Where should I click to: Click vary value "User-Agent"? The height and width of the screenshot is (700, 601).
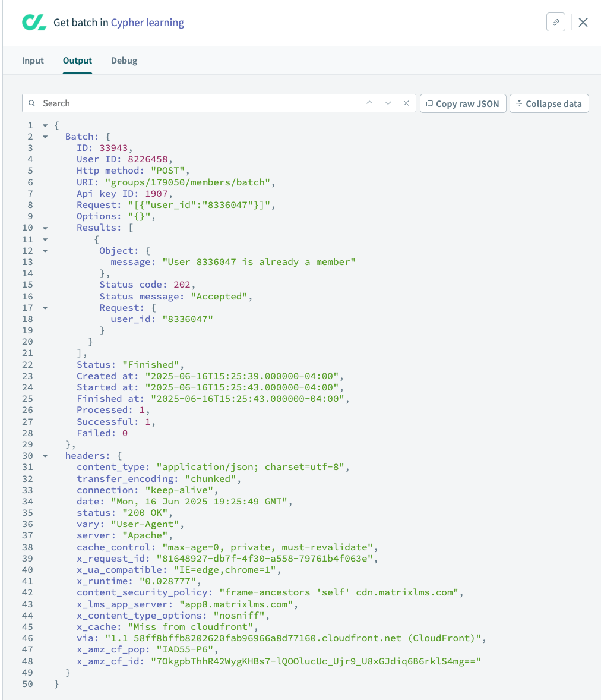pyautogui.click(x=145, y=524)
